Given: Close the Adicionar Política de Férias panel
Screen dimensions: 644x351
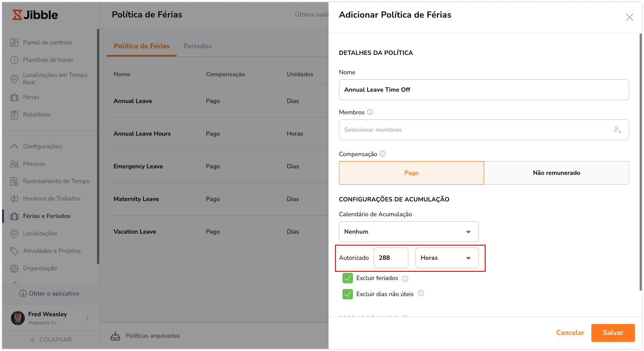Looking at the screenshot, I should click(629, 17).
